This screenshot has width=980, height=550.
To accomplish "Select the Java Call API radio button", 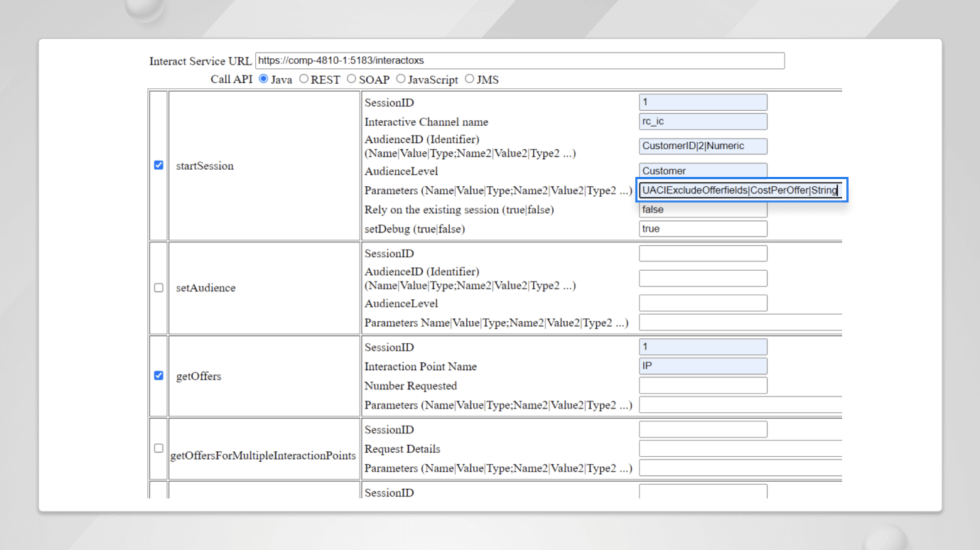I will click(x=263, y=79).
